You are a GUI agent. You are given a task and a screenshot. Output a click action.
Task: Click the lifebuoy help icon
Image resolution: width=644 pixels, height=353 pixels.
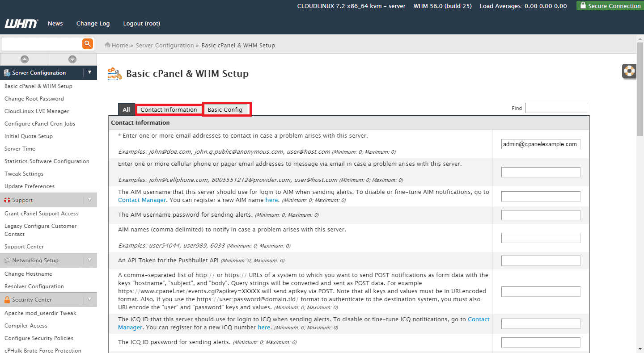[629, 71]
